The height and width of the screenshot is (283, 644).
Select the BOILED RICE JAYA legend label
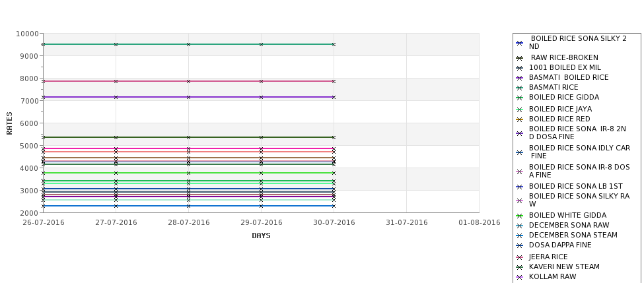click(560, 109)
